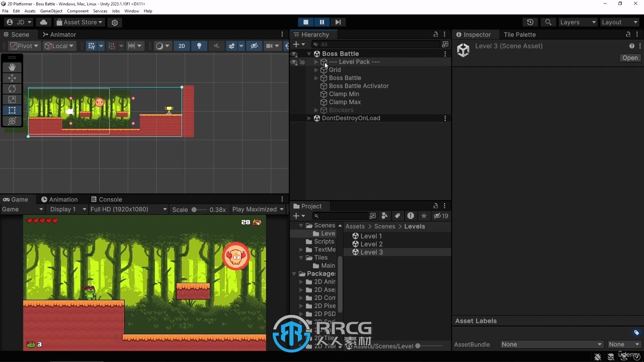644x362 pixels.
Task: Open the GameObject menu
Action: 51,11
